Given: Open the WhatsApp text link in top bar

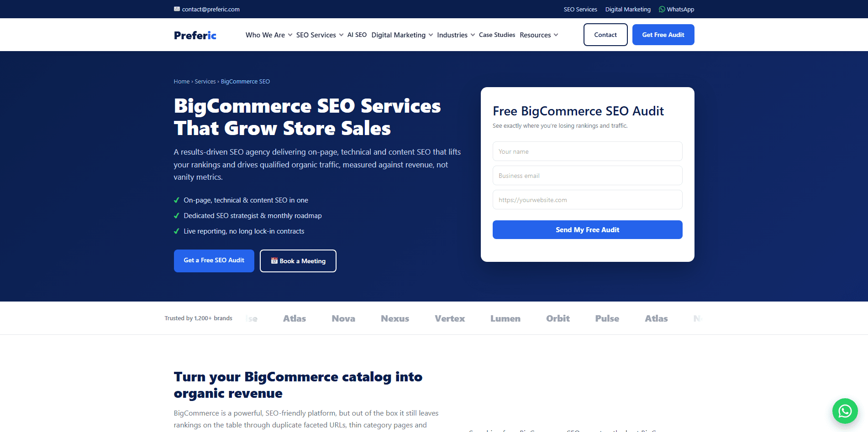Looking at the screenshot, I should pos(680,9).
